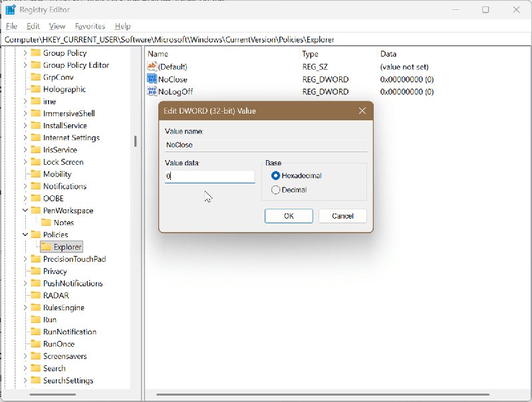
Task: Click the values pane horizontal scrollbar
Action: point(323,395)
